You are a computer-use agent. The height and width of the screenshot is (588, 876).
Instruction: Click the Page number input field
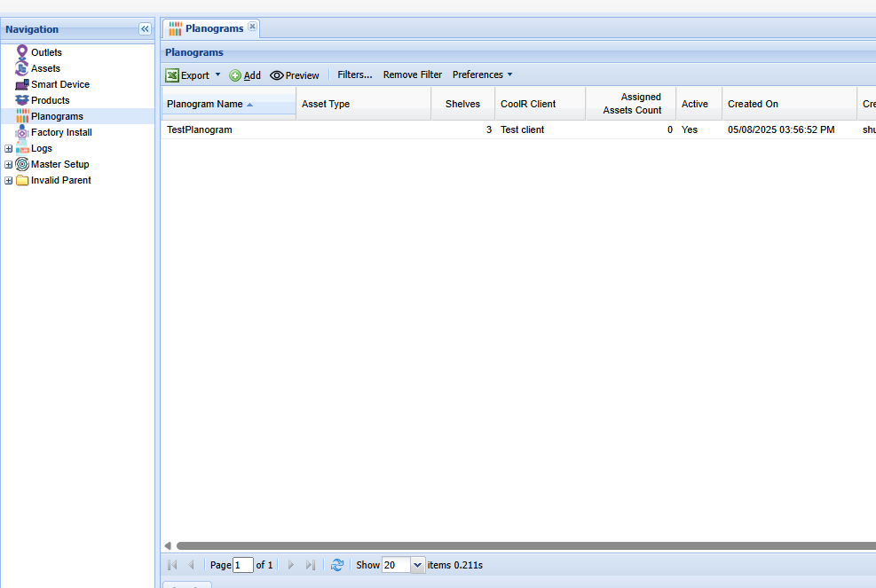coord(243,565)
